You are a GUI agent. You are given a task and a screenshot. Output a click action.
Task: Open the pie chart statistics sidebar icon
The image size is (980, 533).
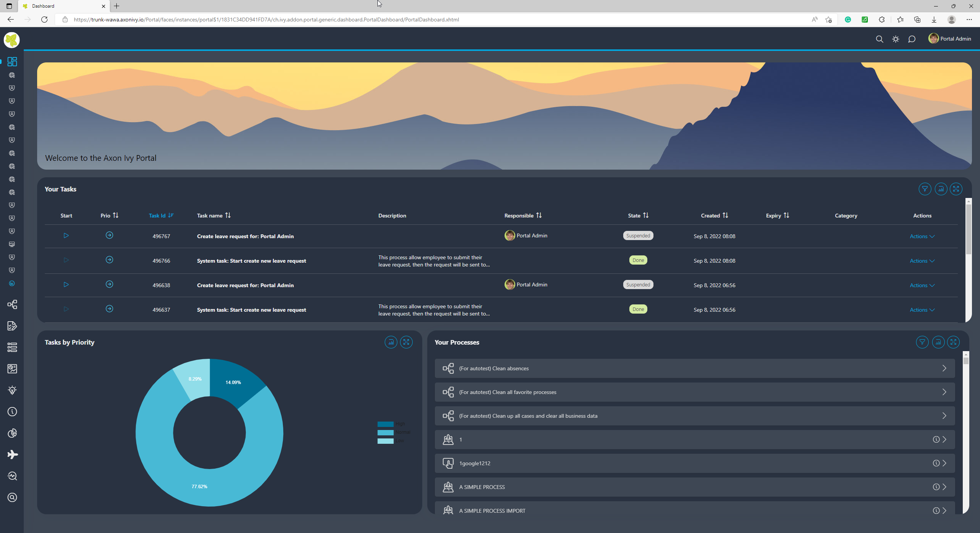tap(12, 433)
